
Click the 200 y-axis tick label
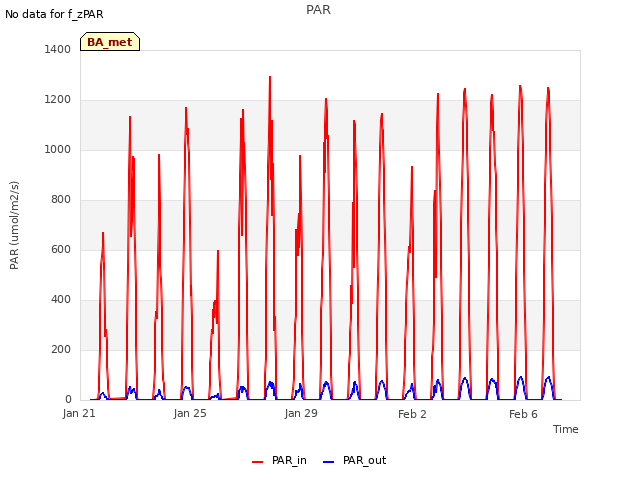[x=61, y=349]
